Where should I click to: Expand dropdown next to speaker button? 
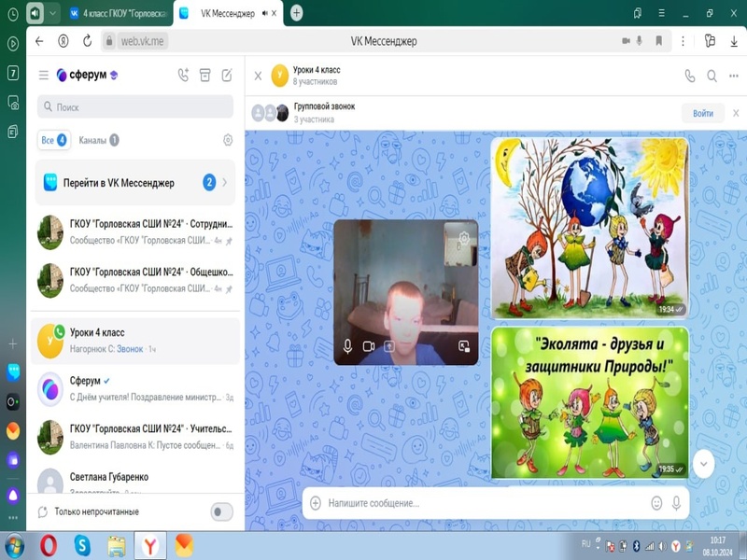52,13
